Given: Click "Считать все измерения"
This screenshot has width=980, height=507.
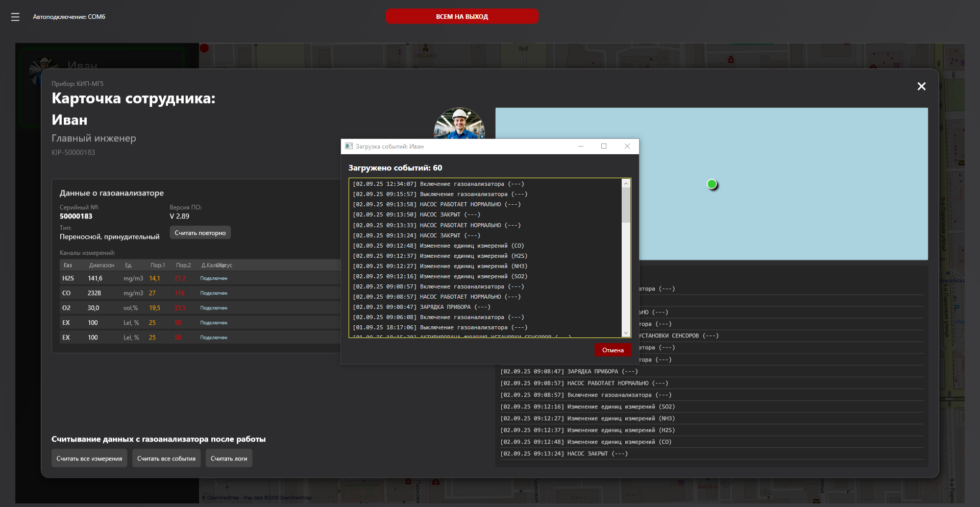Looking at the screenshot, I should [x=89, y=458].
